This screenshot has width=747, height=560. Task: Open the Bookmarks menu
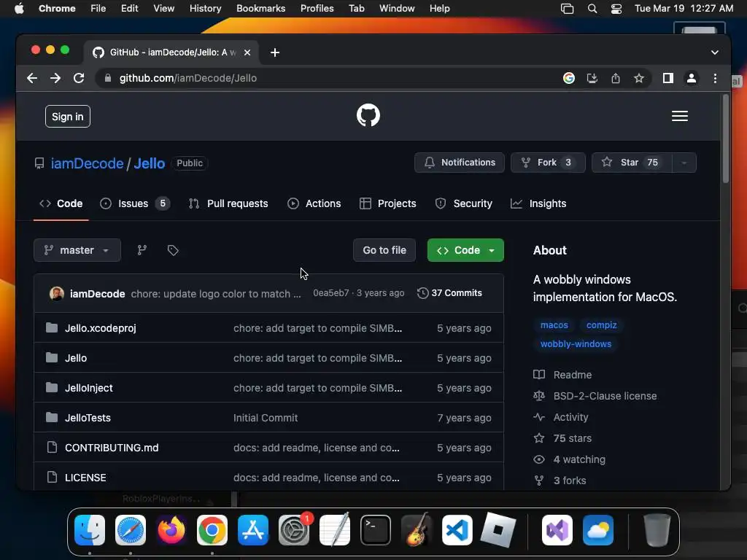(x=260, y=9)
